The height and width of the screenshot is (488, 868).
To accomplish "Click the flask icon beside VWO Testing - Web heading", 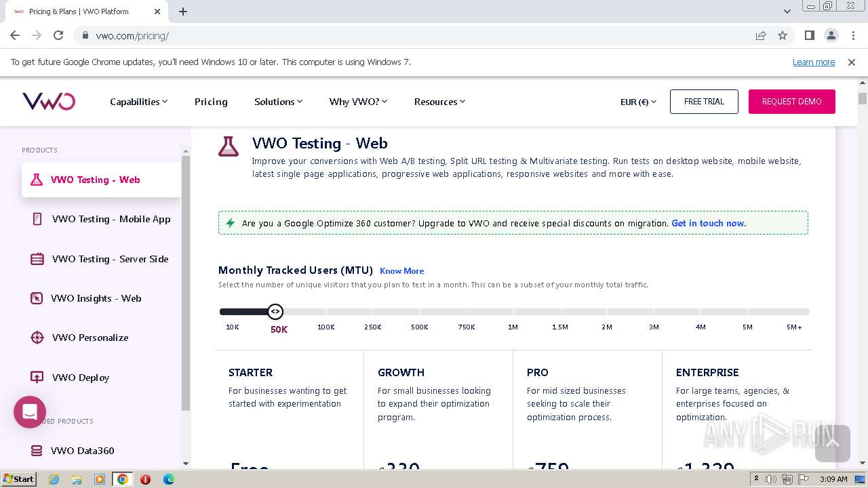I will pyautogui.click(x=229, y=146).
